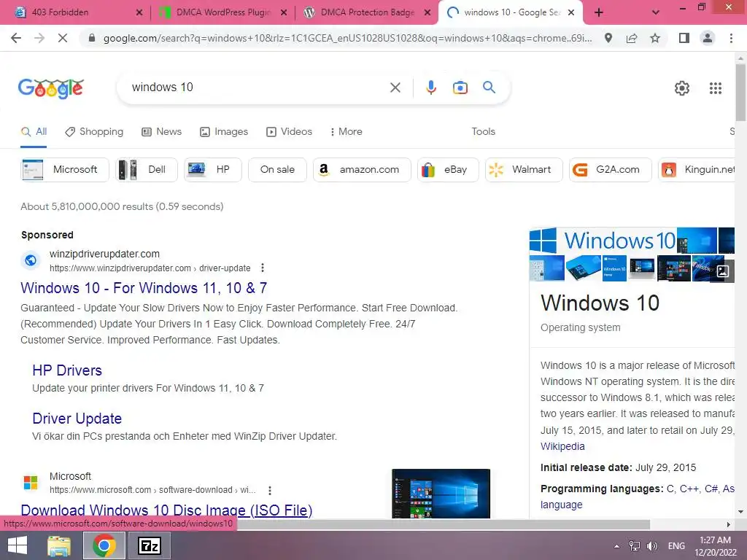Open the Driver Update sitelink
The image size is (747, 560).
click(x=77, y=419)
